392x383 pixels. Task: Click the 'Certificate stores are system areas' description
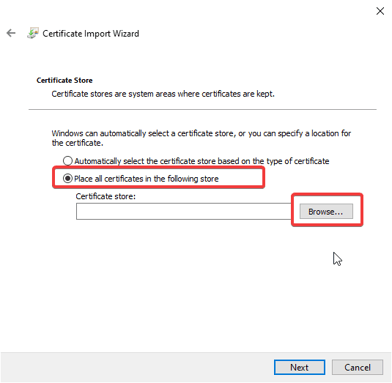[163, 94]
